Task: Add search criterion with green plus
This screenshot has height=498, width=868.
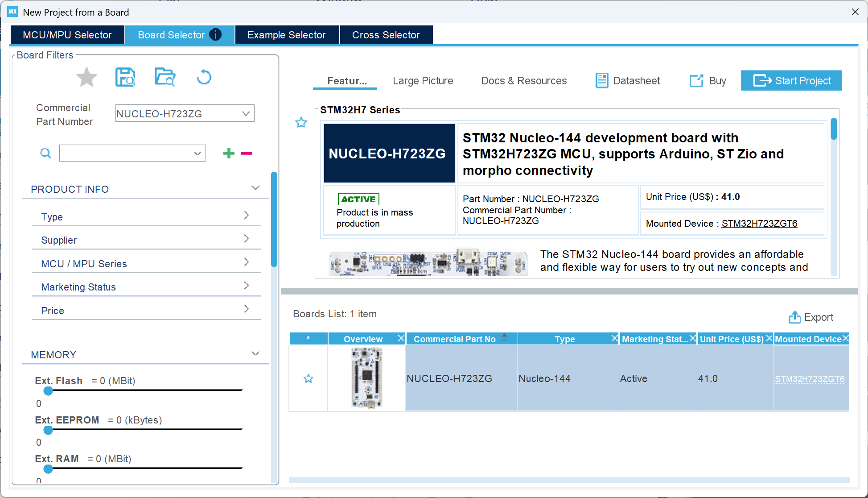Action: click(x=229, y=153)
